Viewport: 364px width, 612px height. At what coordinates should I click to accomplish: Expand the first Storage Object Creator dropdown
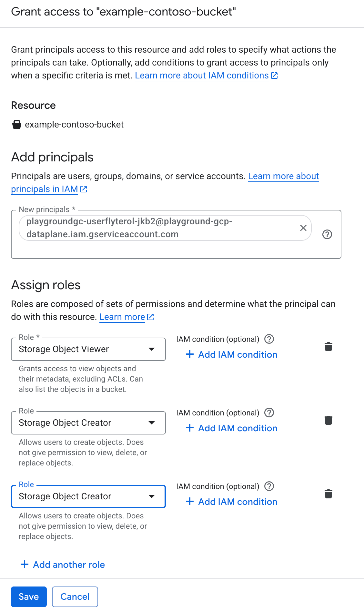[x=88, y=423]
